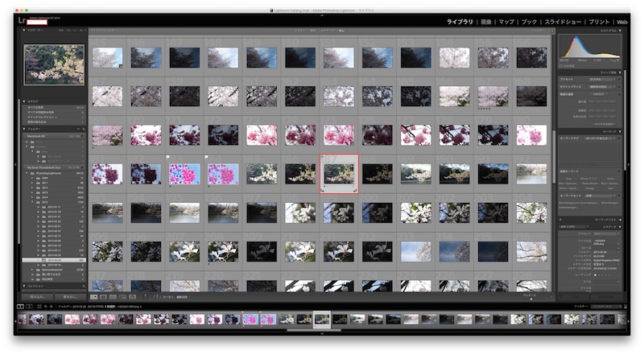Hide right panel with edge arrow
Viewport: 644px width, 355px height.
(628, 164)
